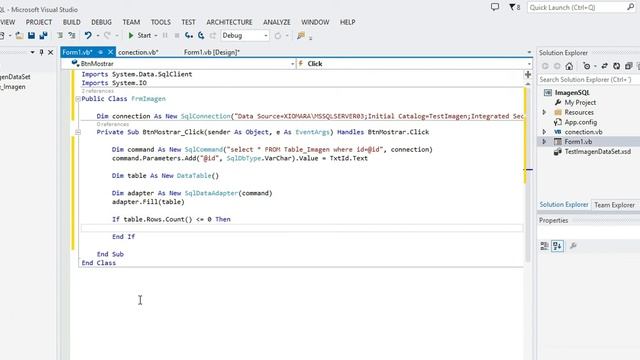The height and width of the screenshot is (360, 640).
Task: Click the Open File folder icon
Action: point(19,36)
